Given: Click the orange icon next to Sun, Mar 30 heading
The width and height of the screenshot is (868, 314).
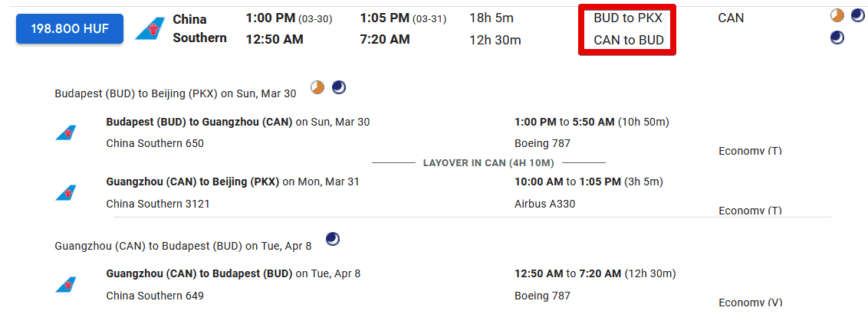Looking at the screenshot, I should (x=317, y=88).
